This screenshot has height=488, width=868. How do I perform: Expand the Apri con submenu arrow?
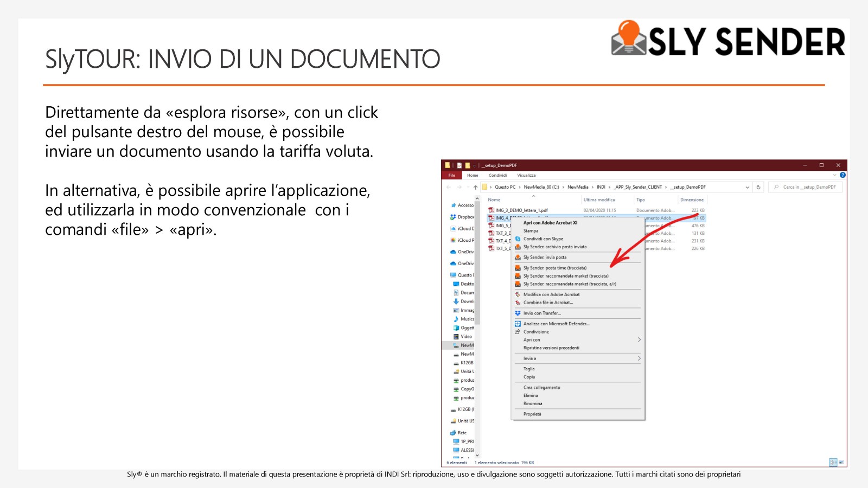(639, 340)
